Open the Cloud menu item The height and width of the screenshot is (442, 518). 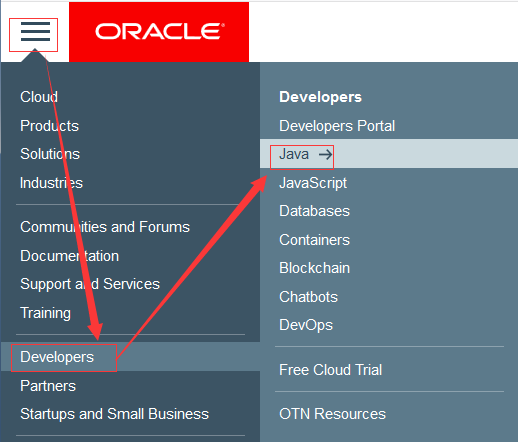click(39, 97)
